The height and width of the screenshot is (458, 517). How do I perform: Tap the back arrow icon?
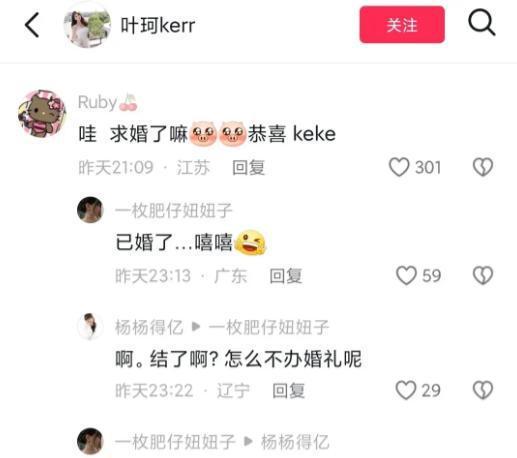[32, 25]
